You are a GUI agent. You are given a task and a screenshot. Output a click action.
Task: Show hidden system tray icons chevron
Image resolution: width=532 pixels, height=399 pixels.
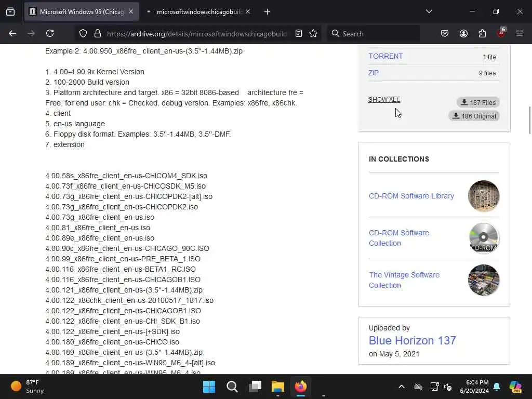(402, 387)
